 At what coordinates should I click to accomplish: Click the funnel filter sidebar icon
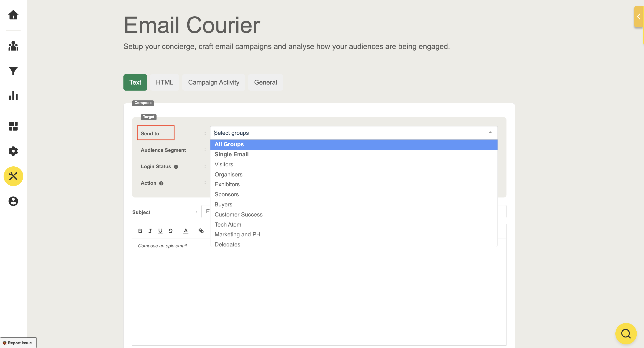[13, 71]
